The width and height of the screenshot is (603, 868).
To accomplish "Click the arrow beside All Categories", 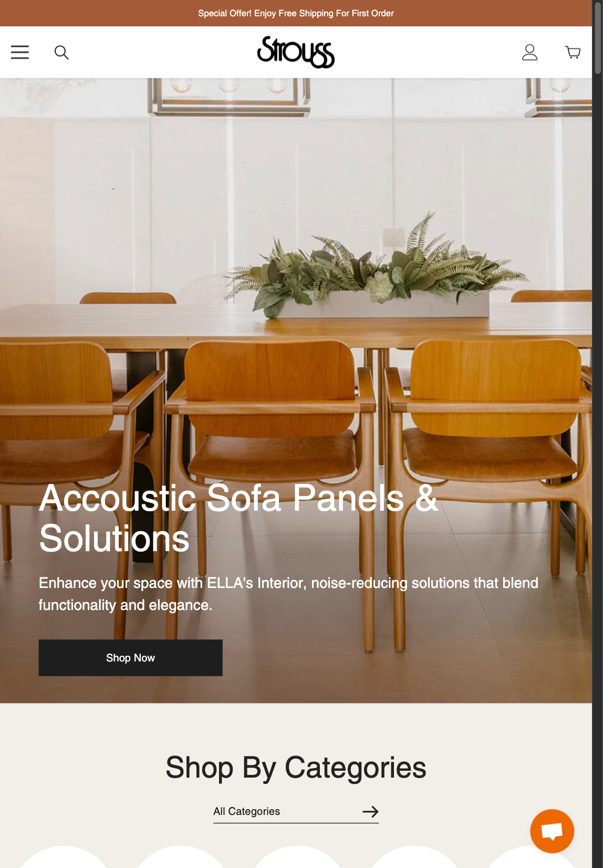I will [370, 811].
